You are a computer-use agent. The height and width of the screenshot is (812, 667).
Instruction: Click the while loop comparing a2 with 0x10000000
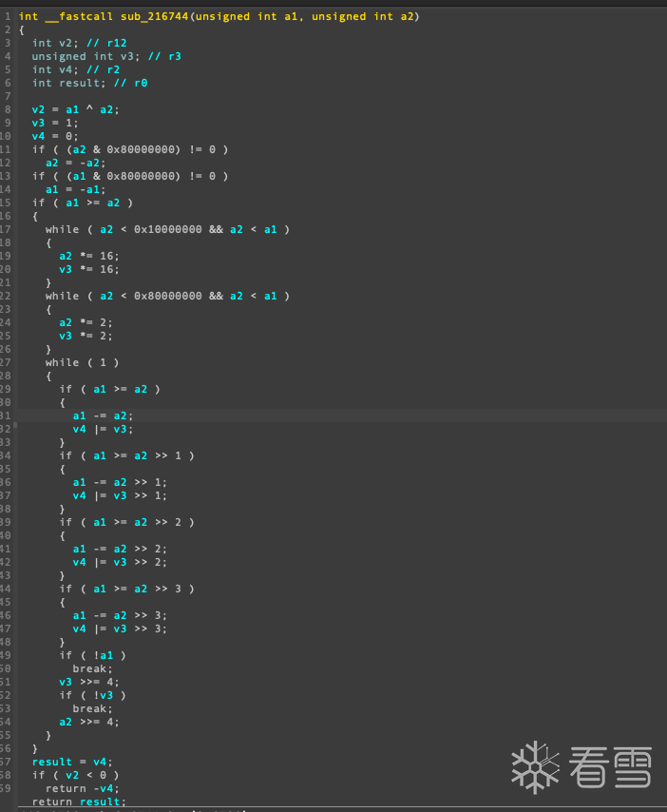coord(167,229)
